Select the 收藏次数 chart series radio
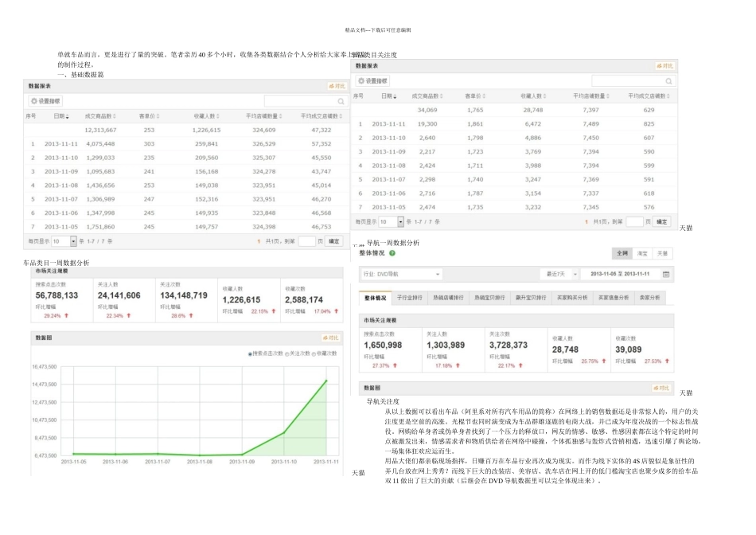 pos(314,353)
